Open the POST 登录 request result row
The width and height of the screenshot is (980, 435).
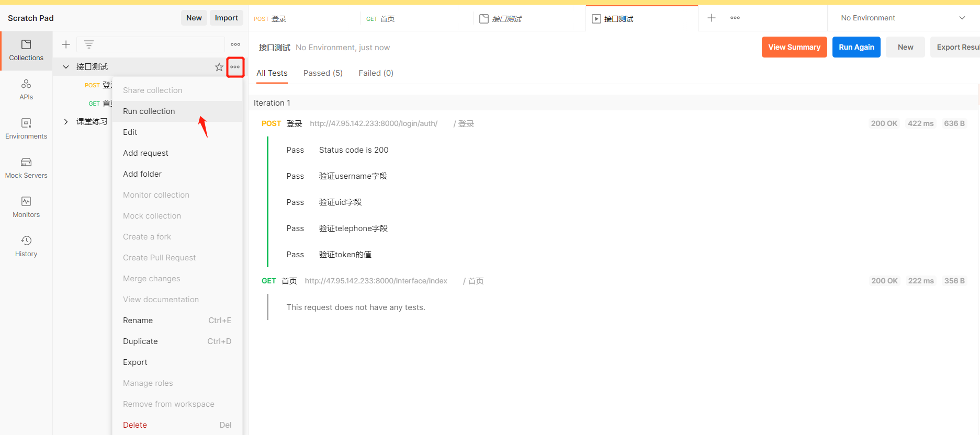coord(613,123)
